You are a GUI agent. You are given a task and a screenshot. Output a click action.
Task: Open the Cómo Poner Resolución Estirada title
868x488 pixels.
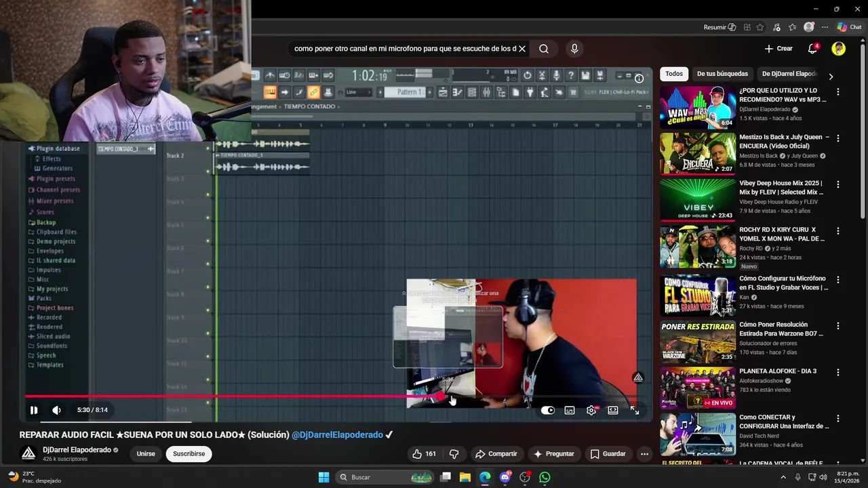781,329
